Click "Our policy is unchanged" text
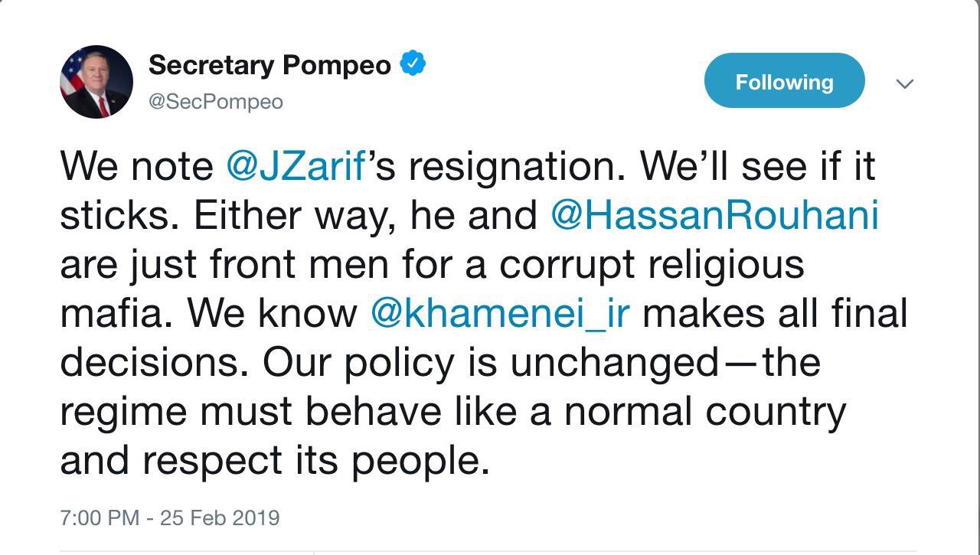 (x=490, y=362)
